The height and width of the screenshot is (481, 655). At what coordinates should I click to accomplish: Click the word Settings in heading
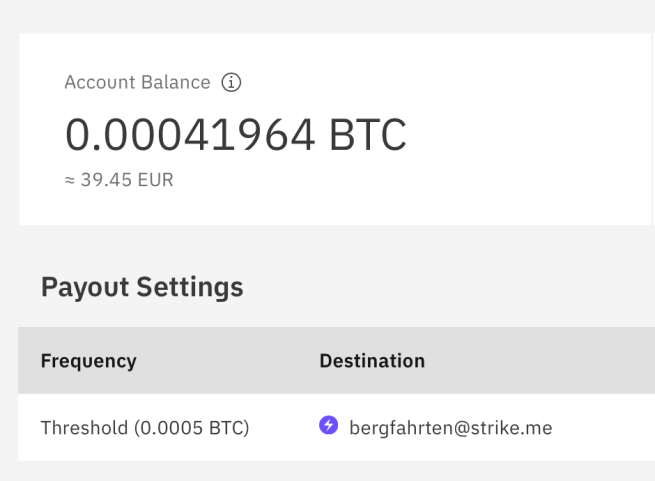tap(190, 288)
